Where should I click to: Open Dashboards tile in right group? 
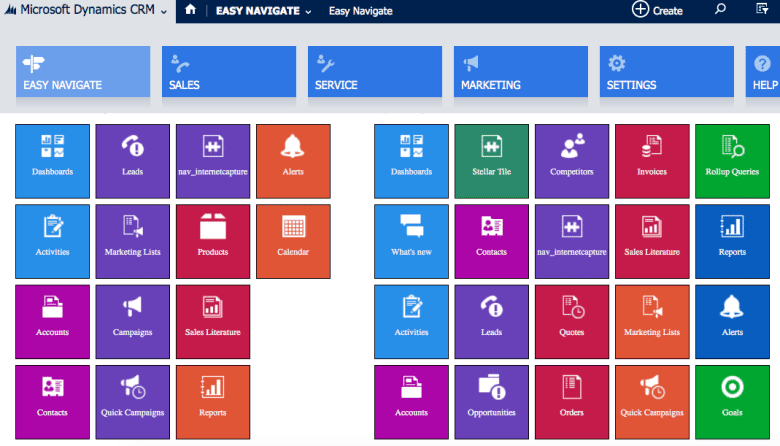point(411,161)
